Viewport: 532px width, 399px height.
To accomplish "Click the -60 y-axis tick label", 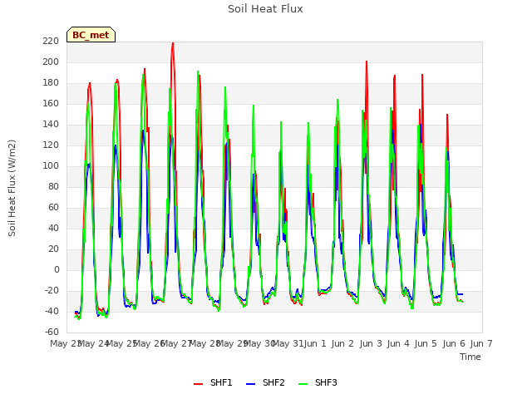I will (52, 332).
